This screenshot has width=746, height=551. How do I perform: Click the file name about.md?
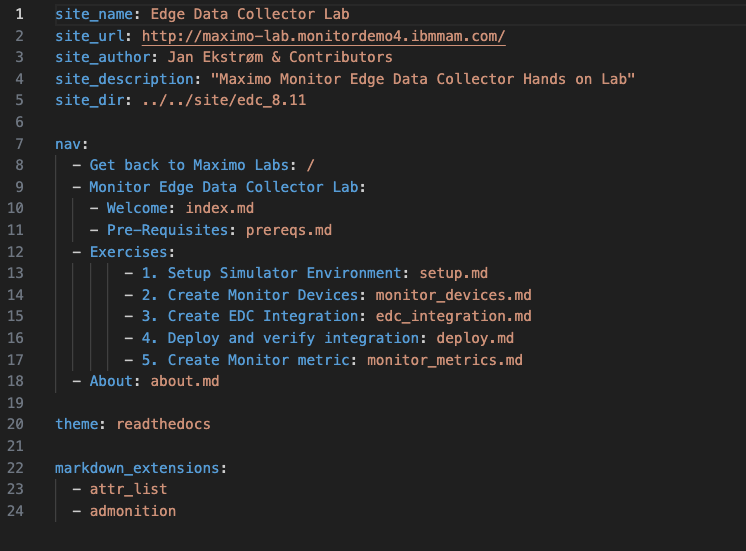[185, 381]
